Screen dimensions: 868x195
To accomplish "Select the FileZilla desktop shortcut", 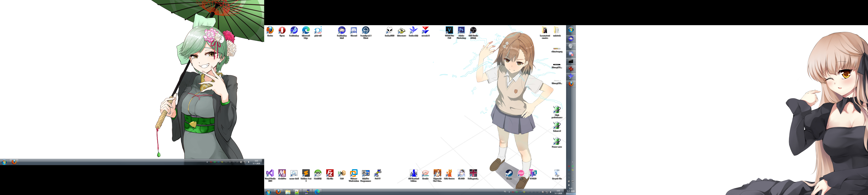I will point(330,174).
